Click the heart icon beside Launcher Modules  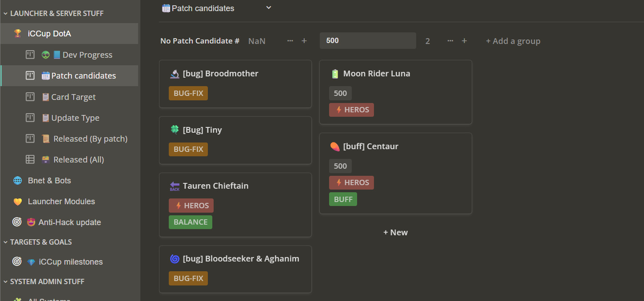click(17, 202)
